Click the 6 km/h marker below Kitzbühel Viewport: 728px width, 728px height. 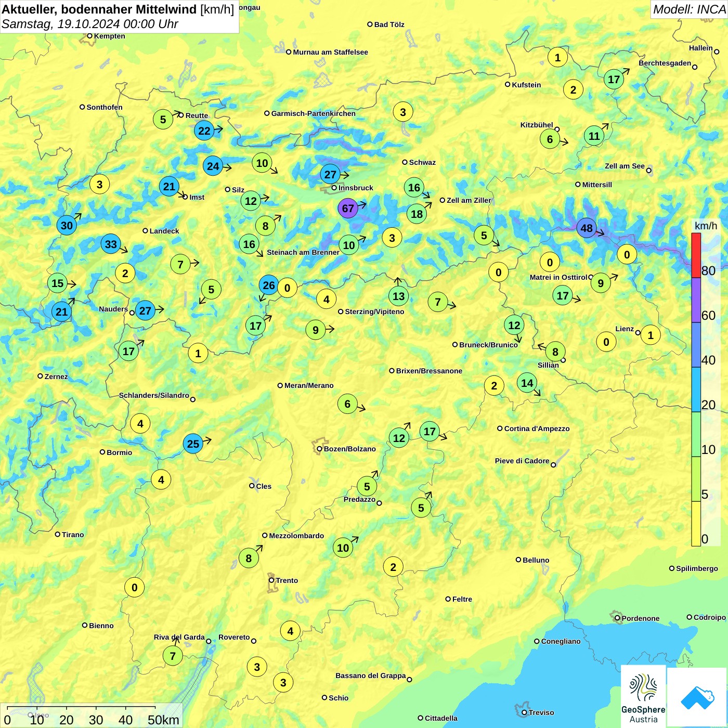550,139
